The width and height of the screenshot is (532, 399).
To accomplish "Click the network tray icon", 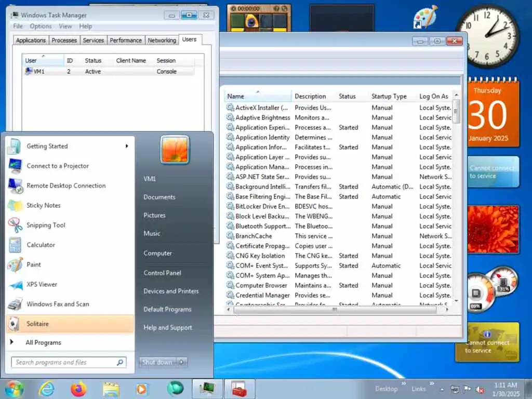I will coord(455,389).
